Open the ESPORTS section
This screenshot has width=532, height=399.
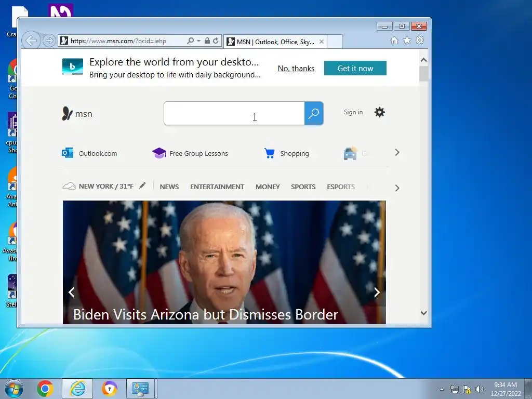point(341,187)
